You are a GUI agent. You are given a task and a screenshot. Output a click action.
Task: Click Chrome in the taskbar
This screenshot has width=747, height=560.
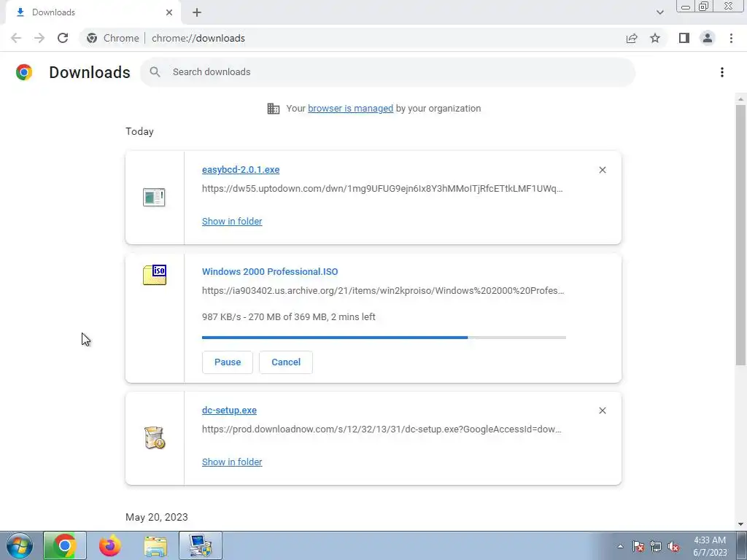65,545
